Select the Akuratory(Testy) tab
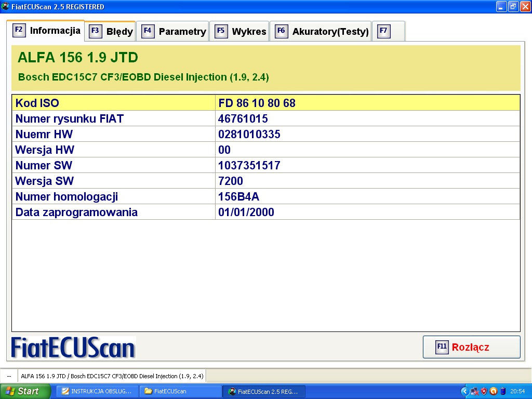 coord(321,31)
